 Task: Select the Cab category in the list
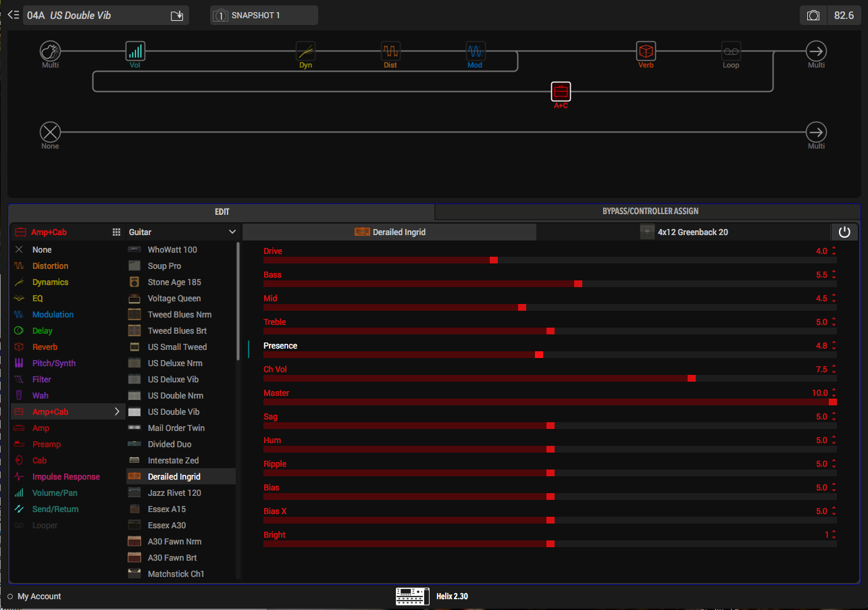coord(39,461)
